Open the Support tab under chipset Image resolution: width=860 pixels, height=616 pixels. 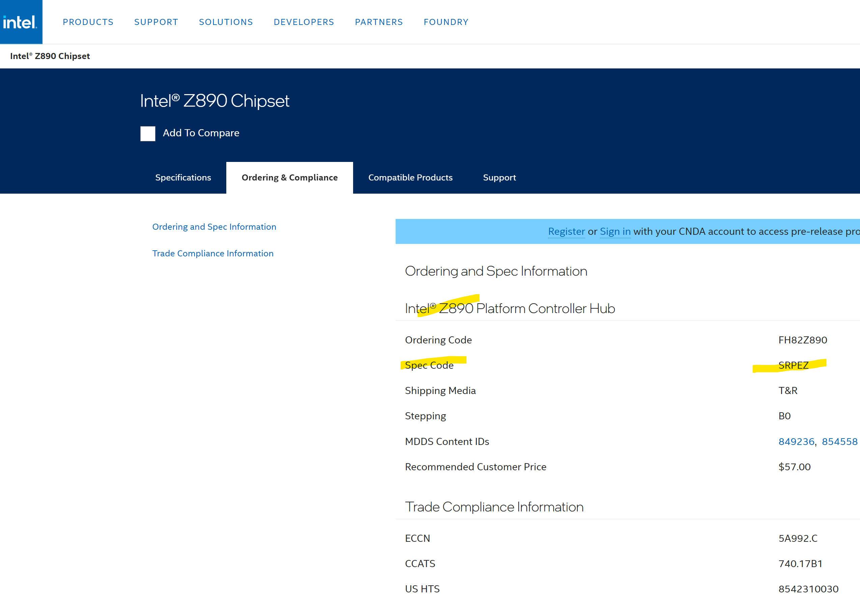click(x=499, y=177)
